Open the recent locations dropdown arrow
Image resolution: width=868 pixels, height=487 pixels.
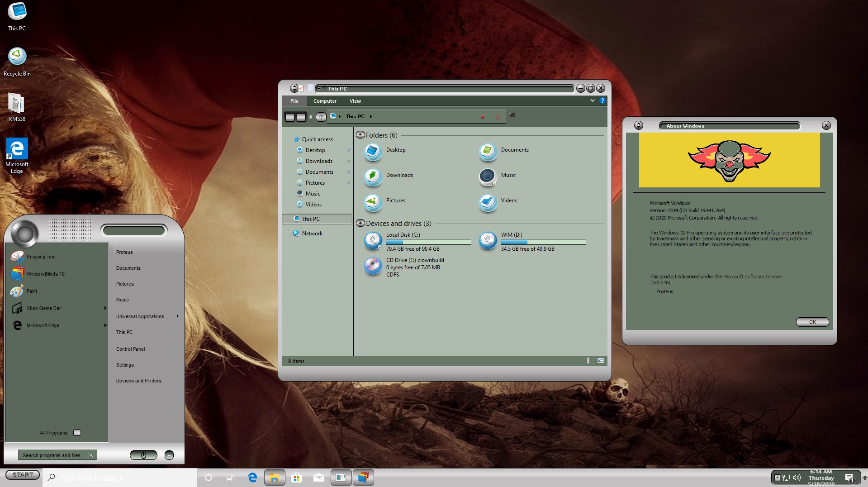point(311,117)
